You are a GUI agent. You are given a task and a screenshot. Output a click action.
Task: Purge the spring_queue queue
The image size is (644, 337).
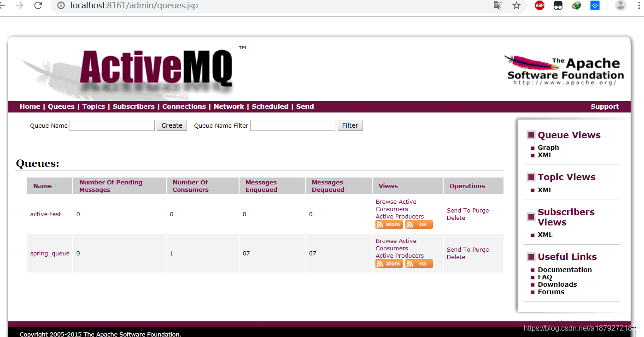(480, 249)
